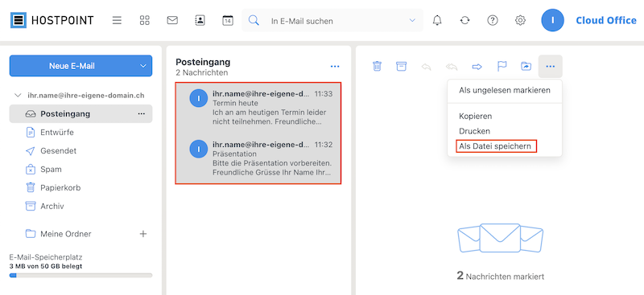This screenshot has height=295, width=644.
Task: Click the Cloud Office link
Action: click(x=606, y=20)
